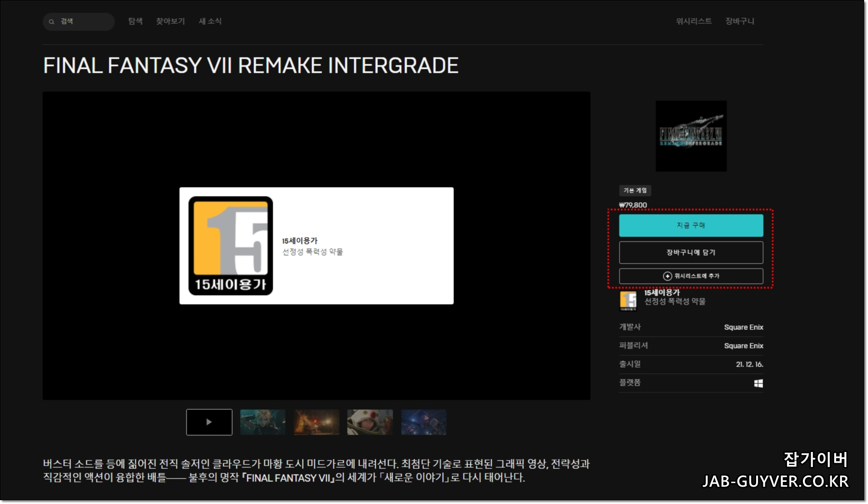Click the ₩79,800 price text
This screenshot has height=504, width=868.
click(633, 205)
